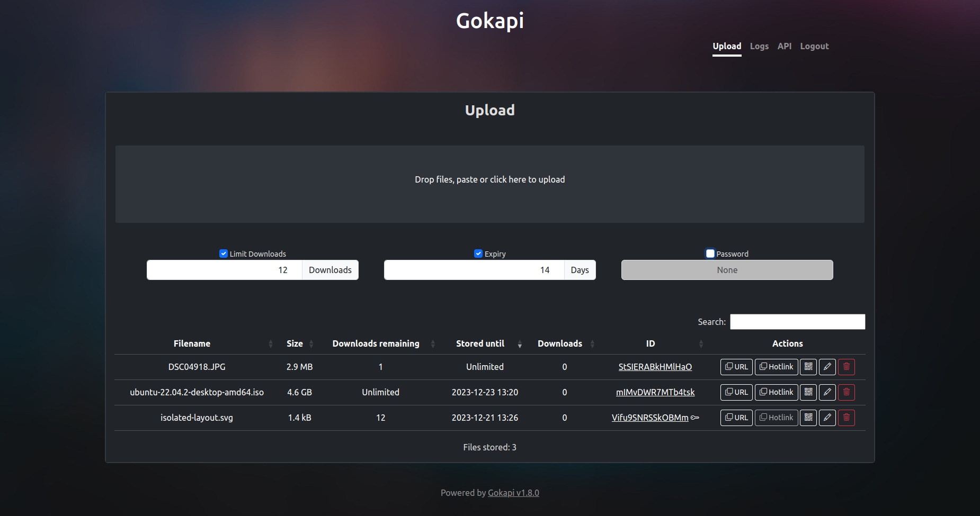Switch to the API tab
980x516 pixels.
[785, 46]
